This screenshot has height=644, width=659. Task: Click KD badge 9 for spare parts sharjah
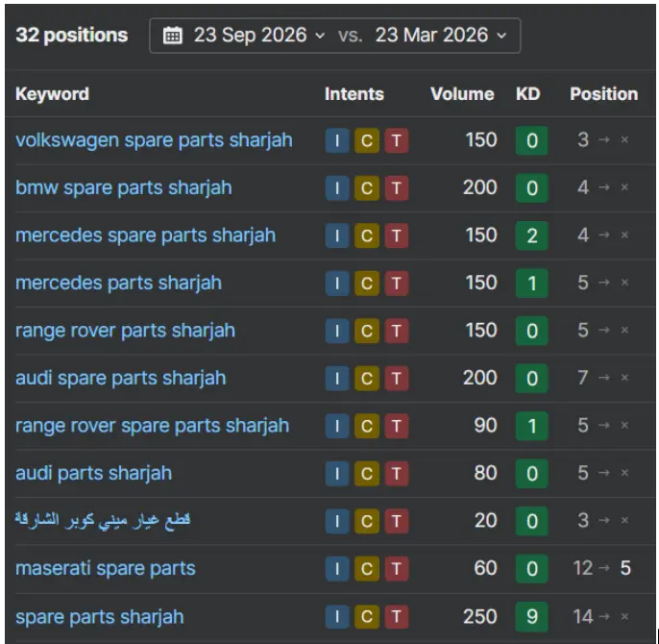[531, 617]
